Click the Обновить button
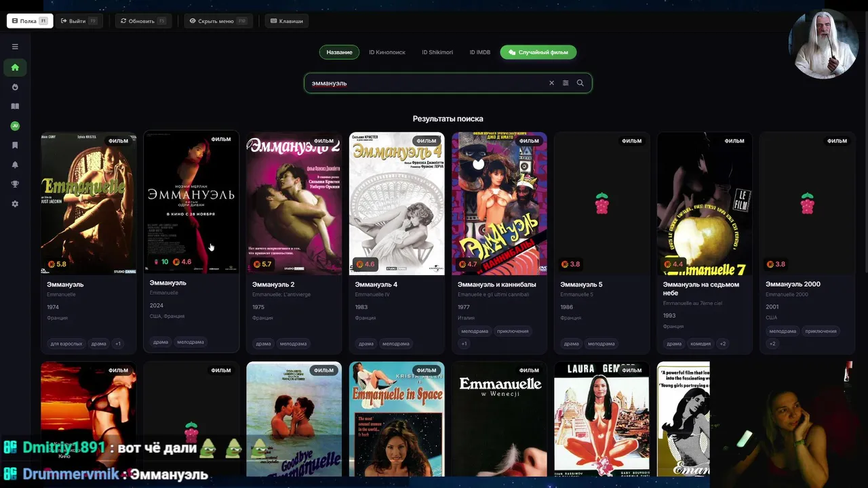 click(x=142, y=21)
